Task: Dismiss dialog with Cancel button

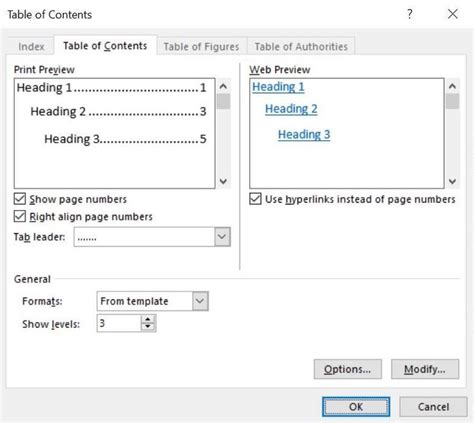Action: tap(433, 407)
